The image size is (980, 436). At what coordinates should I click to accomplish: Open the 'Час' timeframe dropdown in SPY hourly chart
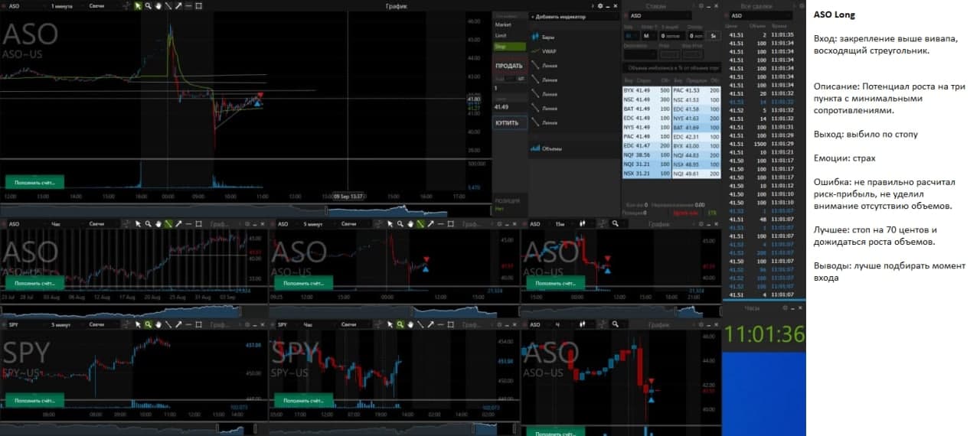(x=320, y=324)
